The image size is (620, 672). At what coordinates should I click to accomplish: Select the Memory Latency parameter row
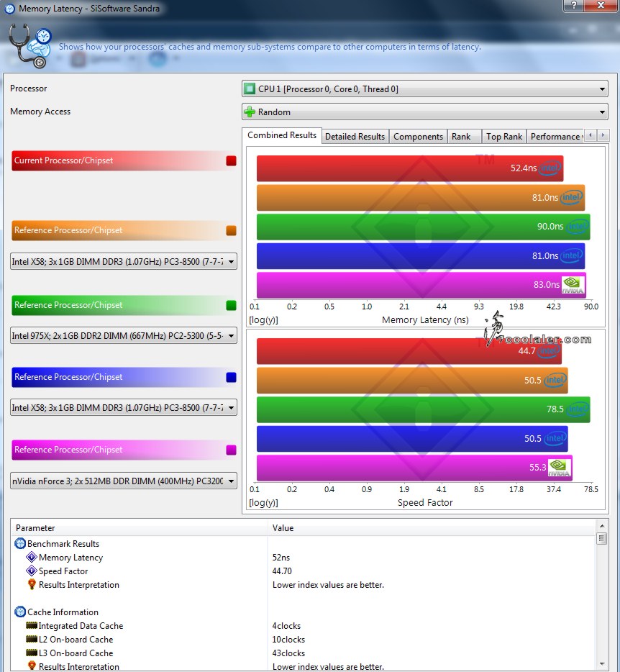tap(303, 557)
